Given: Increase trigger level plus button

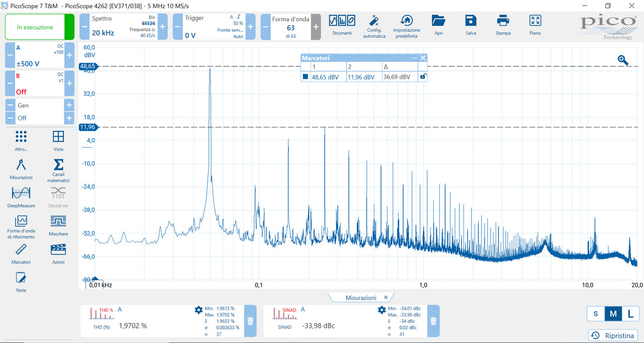Looking at the screenshot, I should 251,27.
